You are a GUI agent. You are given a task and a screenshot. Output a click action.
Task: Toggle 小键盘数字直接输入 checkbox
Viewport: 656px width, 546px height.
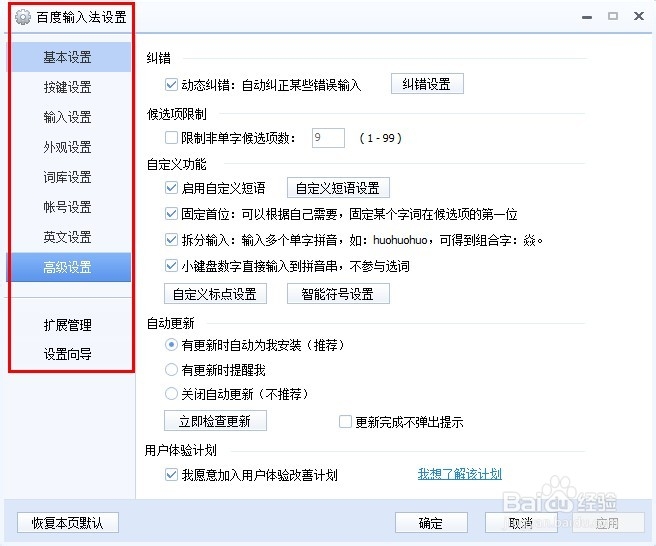tap(171, 266)
